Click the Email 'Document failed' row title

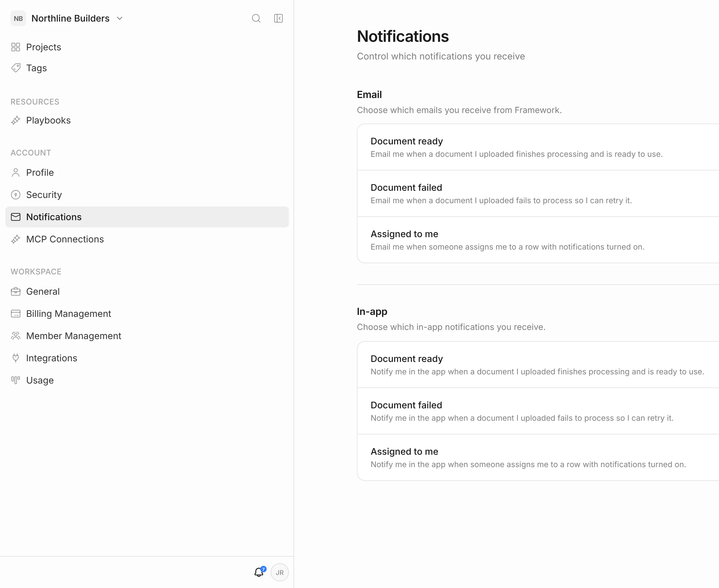pos(406,188)
